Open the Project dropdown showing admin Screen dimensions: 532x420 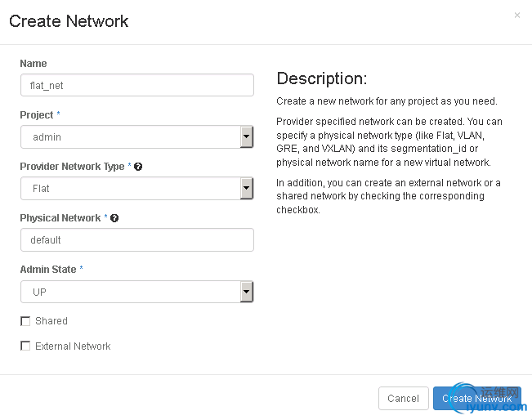click(131, 137)
